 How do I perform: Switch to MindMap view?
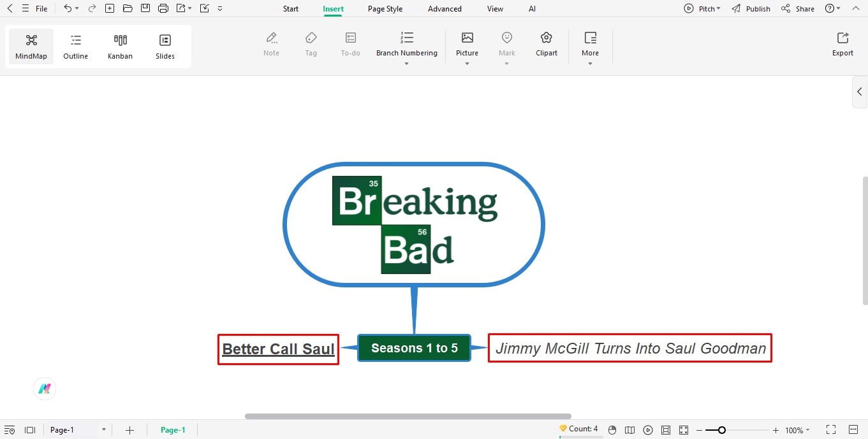point(31,47)
